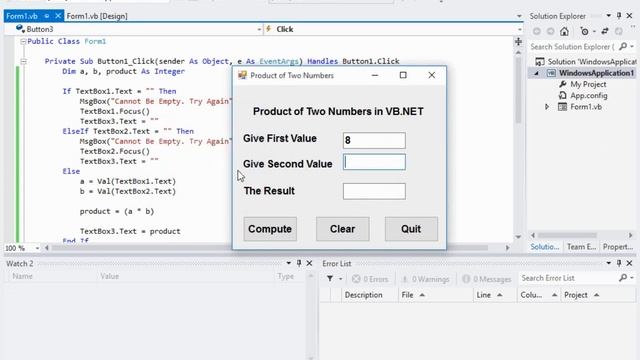
Task: Click the Give Second Value text box
Action: point(374,162)
